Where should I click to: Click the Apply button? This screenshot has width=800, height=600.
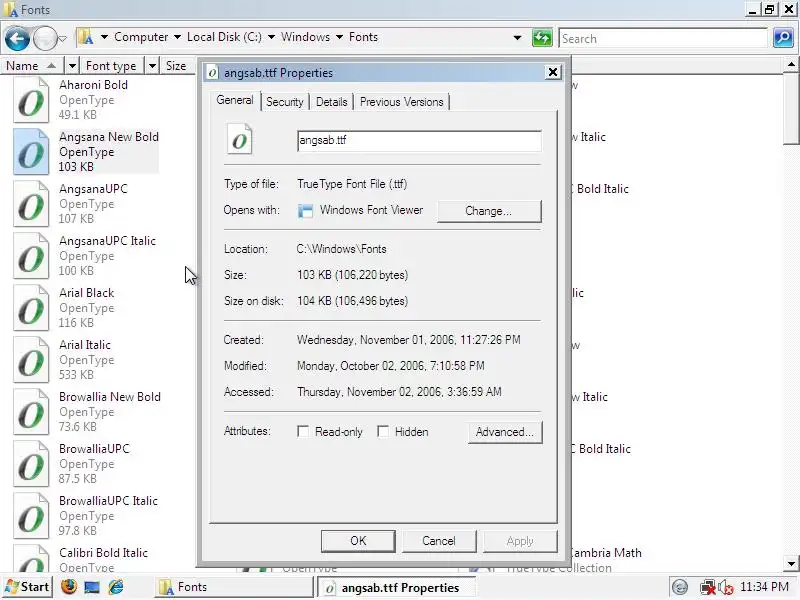(x=520, y=541)
